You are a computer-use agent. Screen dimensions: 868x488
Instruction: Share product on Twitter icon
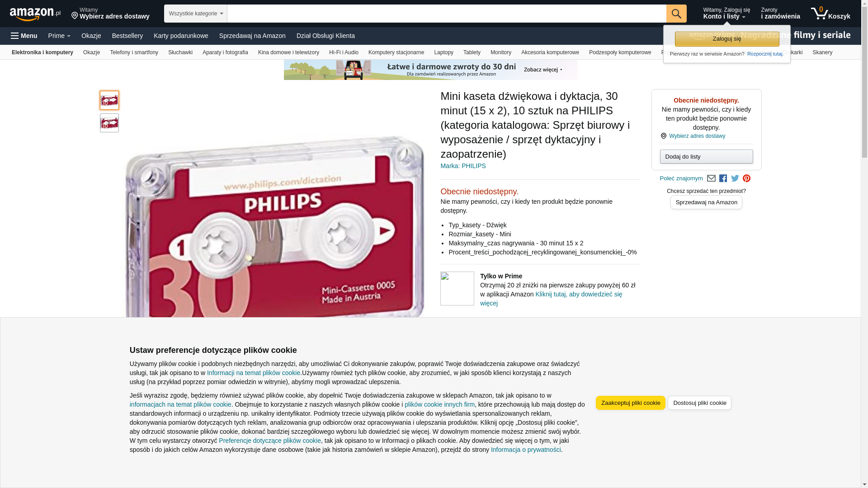[735, 178]
